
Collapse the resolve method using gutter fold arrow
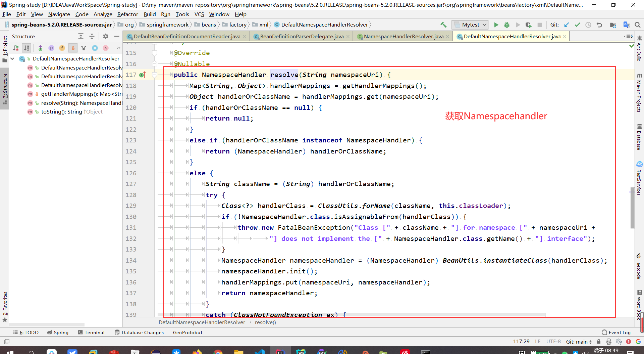click(154, 75)
